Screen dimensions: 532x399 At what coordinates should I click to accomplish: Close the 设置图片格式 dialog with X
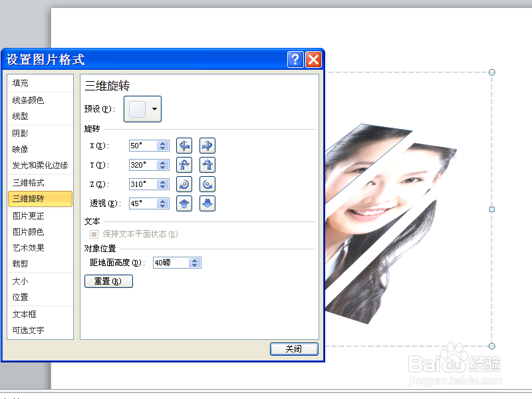(313, 60)
